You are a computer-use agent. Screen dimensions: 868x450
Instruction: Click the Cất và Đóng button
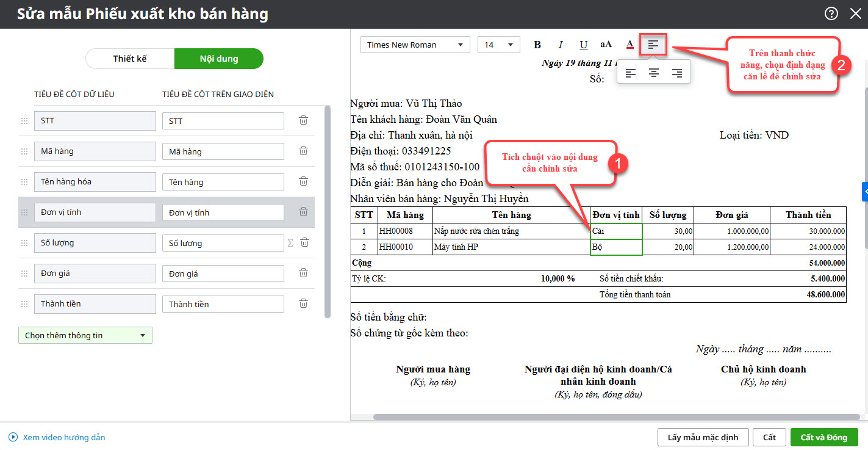click(x=823, y=437)
